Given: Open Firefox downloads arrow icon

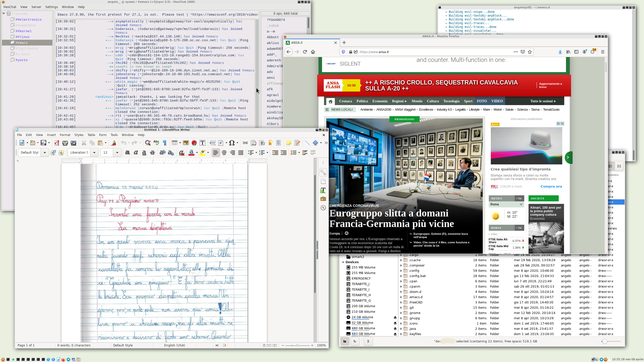Looking at the screenshot, I should coord(560,52).
